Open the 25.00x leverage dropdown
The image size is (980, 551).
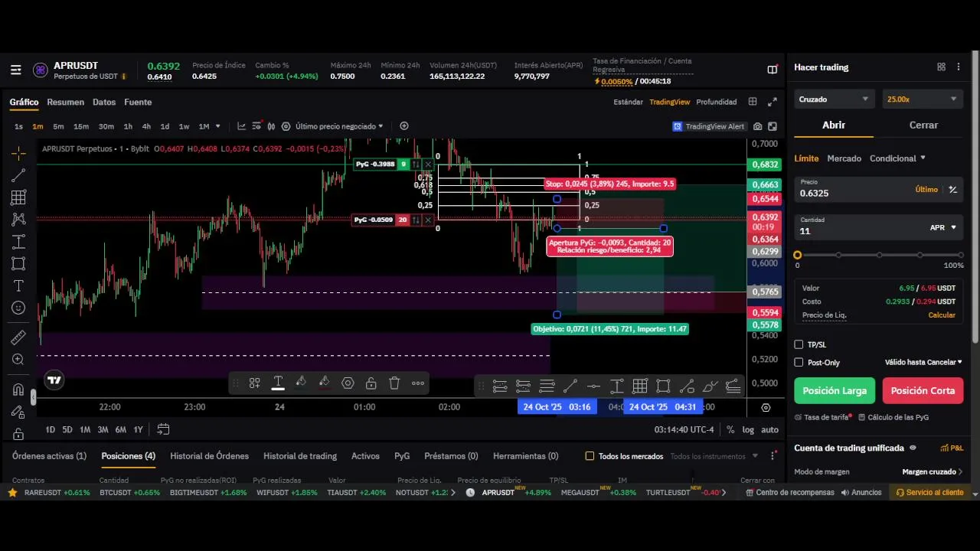coord(922,99)
